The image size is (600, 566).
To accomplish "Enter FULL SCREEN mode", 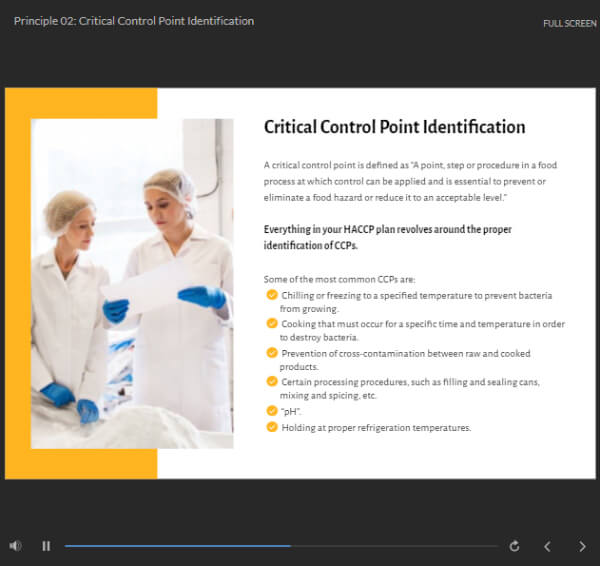I will point(569,23).
